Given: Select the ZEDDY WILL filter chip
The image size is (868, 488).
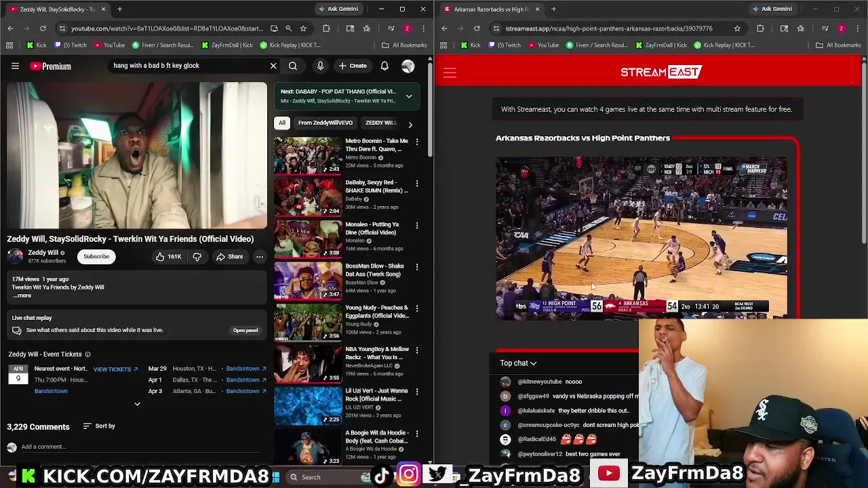Looking at the screenshot, I should pyautogui.click(x=381, y=123).
